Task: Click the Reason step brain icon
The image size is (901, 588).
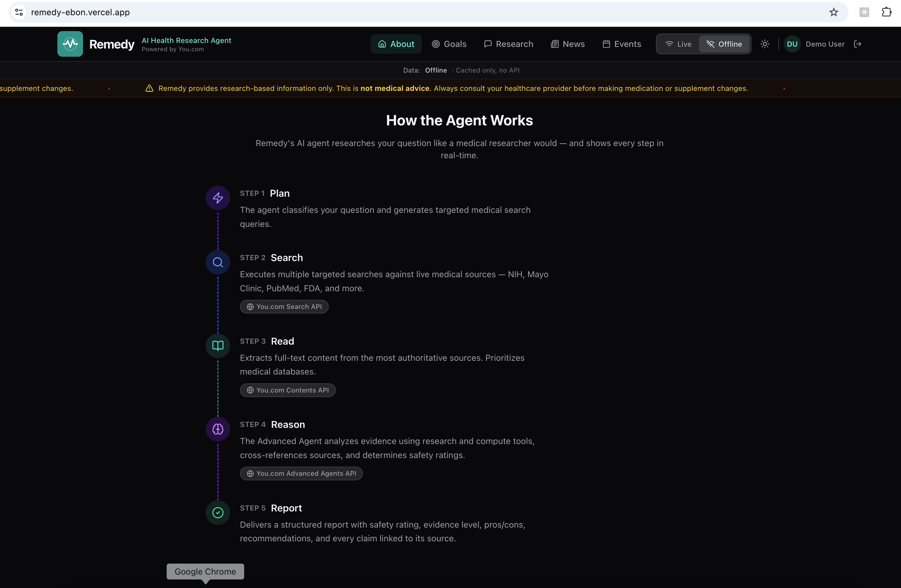Action: [x=218, y=429]
